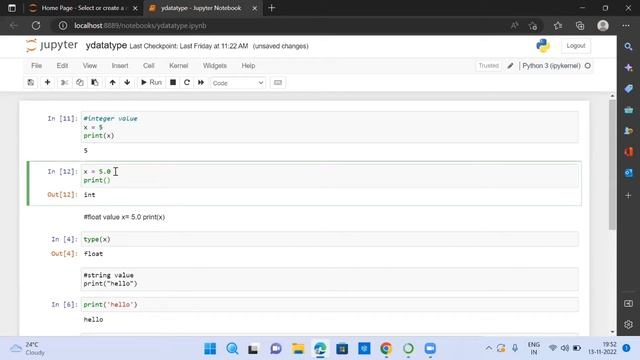The height and width of the screenshot is (360, 640).
Task: Open the cell type Code dropdown
Action: 238,83
